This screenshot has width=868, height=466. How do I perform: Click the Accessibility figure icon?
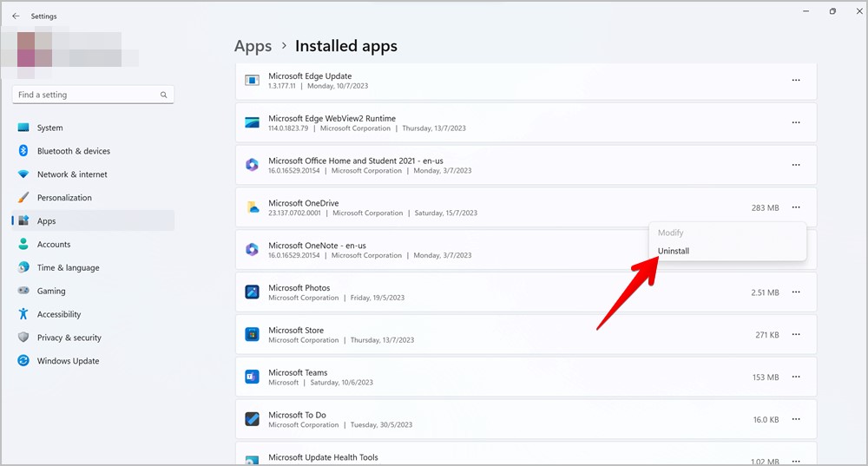(x=23, y=314)
